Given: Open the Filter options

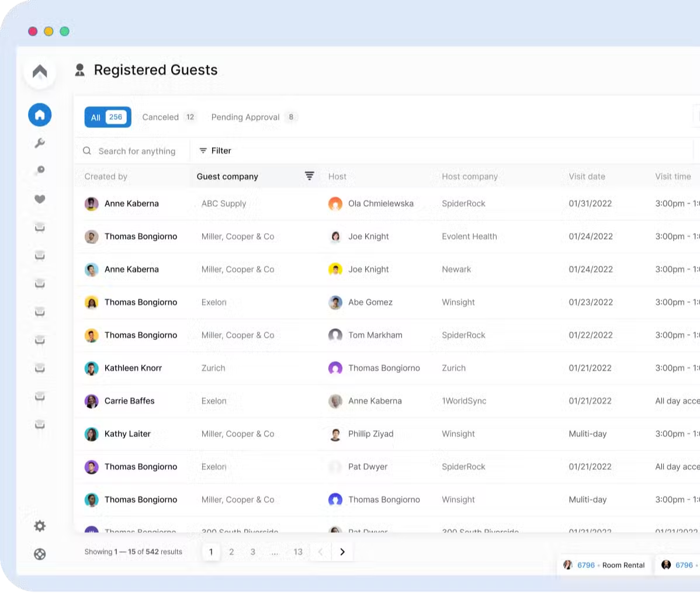Looking at the screenshot, I should 215,151.
